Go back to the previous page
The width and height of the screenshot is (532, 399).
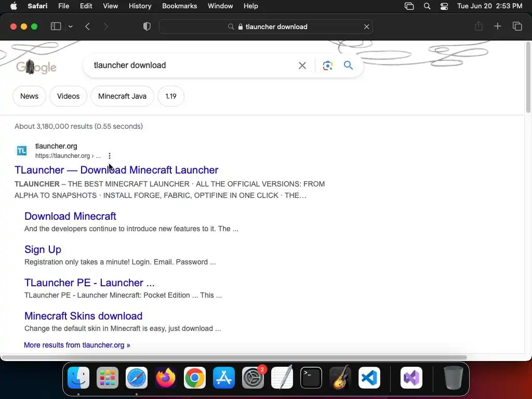[87, 26]
